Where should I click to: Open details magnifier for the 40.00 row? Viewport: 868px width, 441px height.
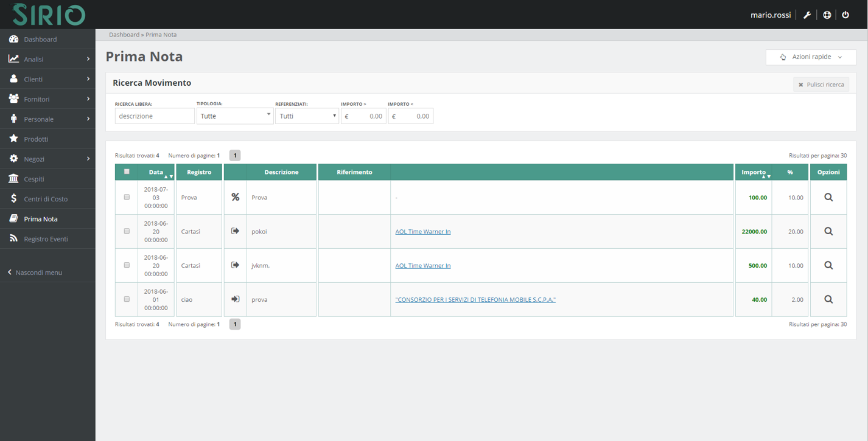click(828, 300)
